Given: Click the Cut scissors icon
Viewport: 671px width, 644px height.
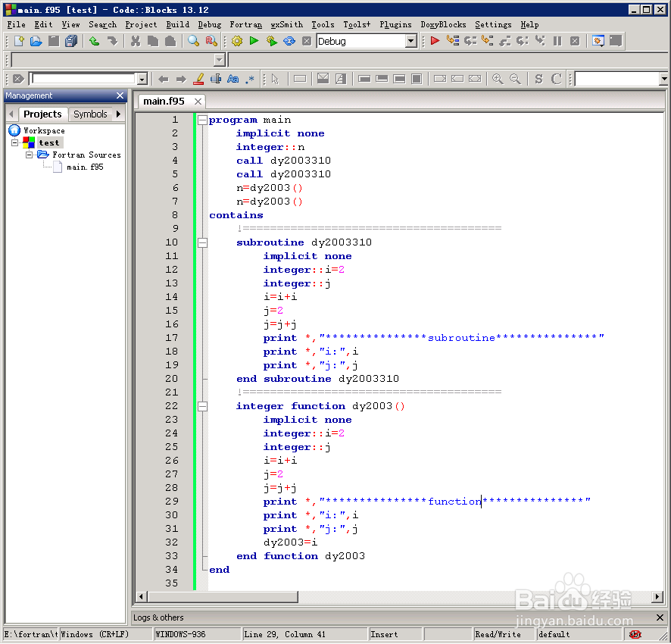Looking at the screenshot, I should click(136, 41).
